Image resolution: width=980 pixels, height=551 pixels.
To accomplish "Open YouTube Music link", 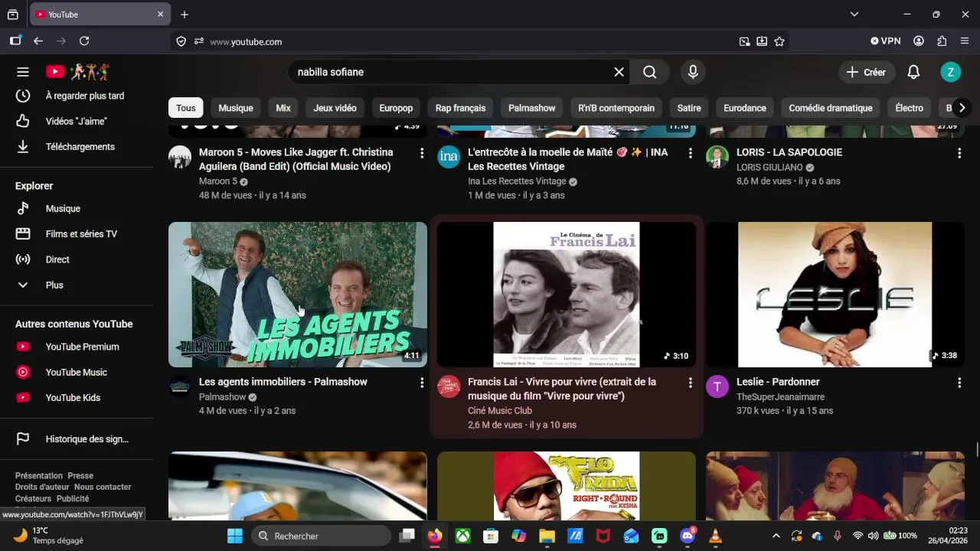I will tap(77, 372).
